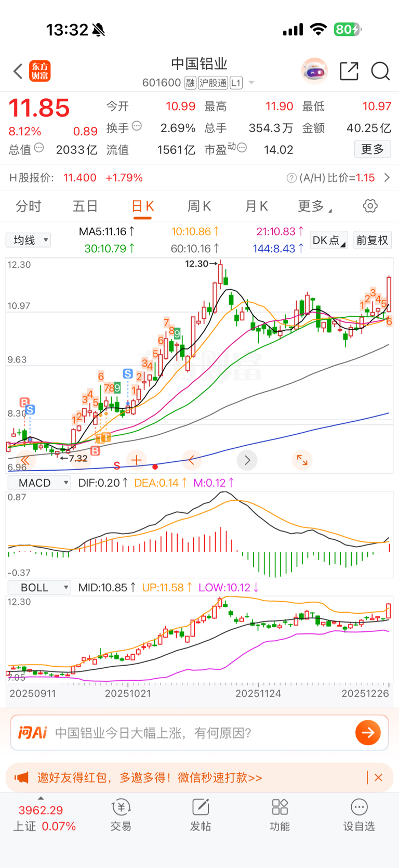Switch to the 五日 tab
This screenshot has width=399, height=868.
85,206
